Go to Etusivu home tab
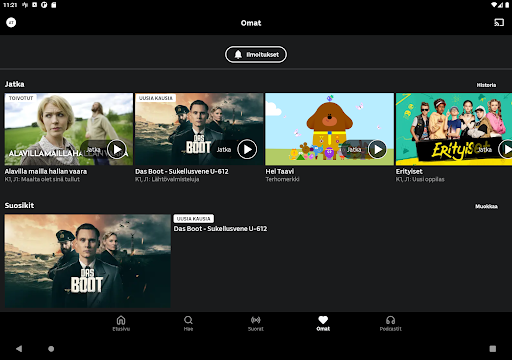 coord(121,323)
